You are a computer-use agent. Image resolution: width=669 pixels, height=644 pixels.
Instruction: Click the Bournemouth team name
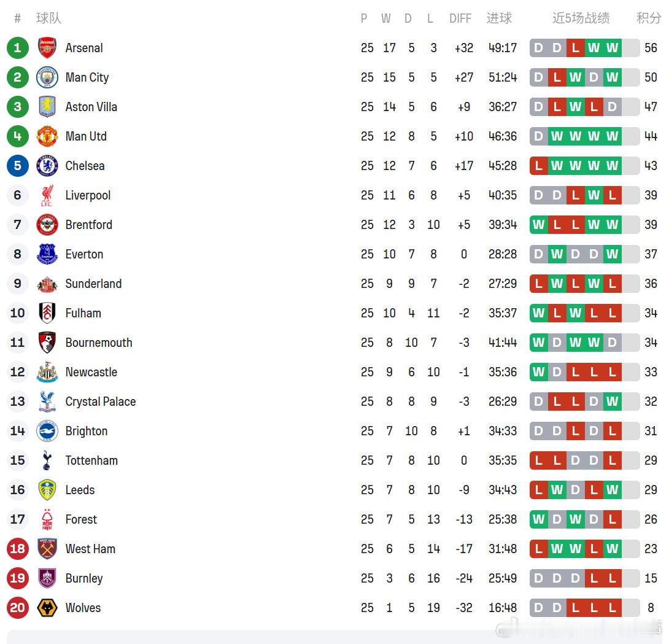(99, 343)
